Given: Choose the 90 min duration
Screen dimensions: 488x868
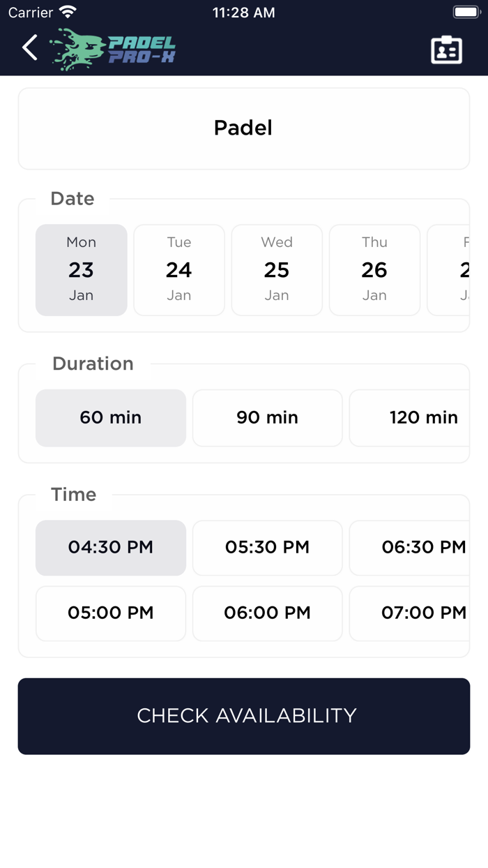Looking at the screenshot, I should click(268, 418).
